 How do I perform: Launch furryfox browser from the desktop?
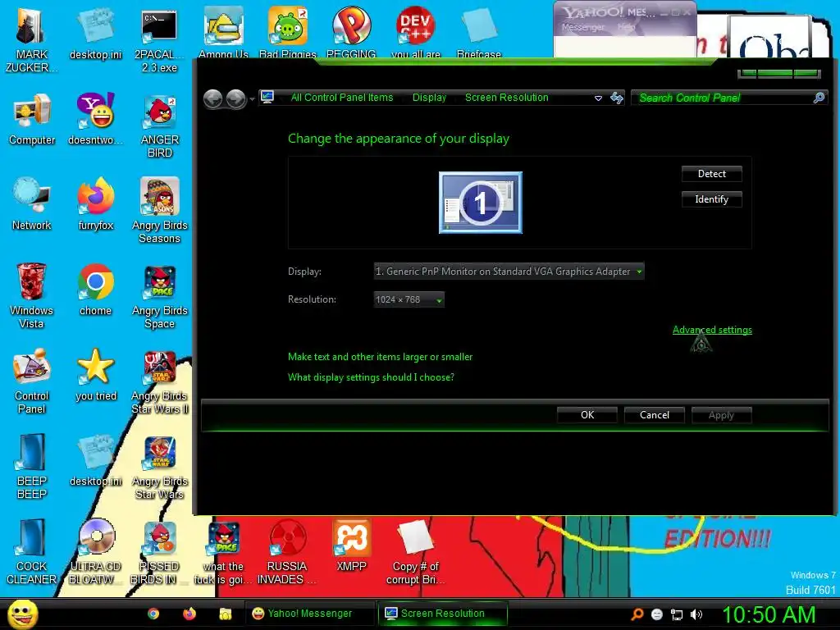pos(95,203)
